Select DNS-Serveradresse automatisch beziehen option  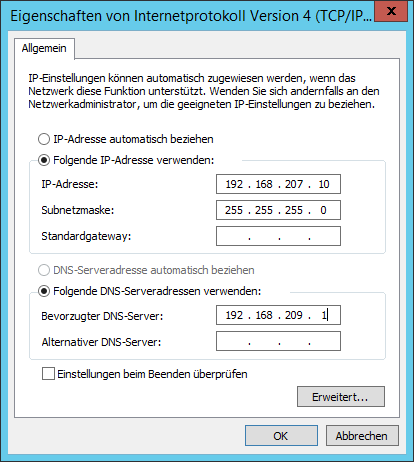point(44,270)
